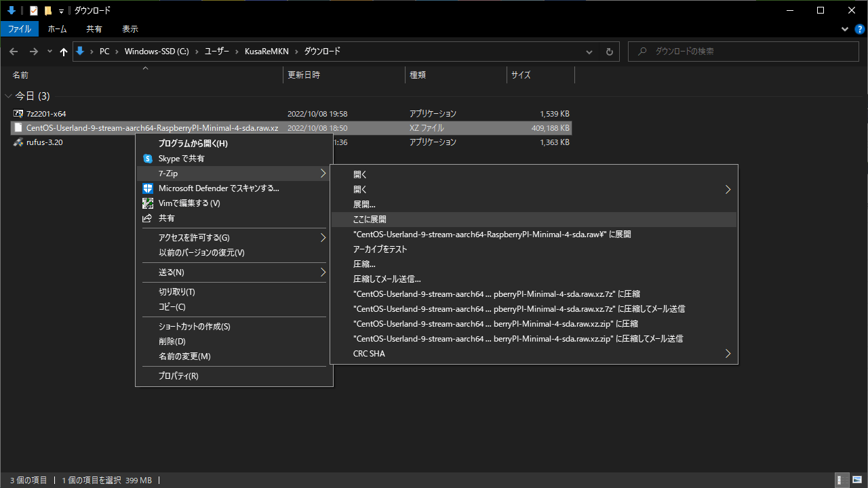This screenshot has height=488, width=868.
Task: Click the back navigation arrow
Action: coord(14,52)
